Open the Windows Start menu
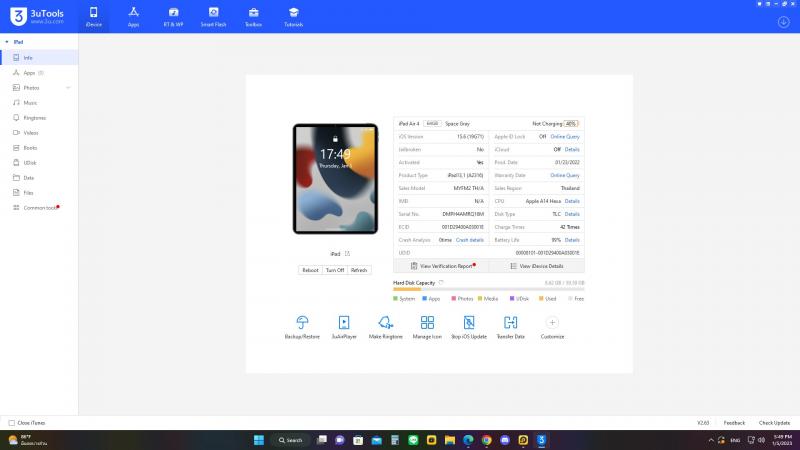800x450 pixels. [x=259, y=440]
